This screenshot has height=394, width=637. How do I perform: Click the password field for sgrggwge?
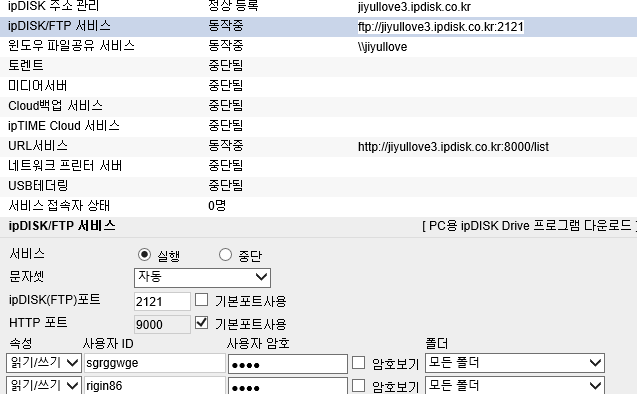tap(288, 364)
